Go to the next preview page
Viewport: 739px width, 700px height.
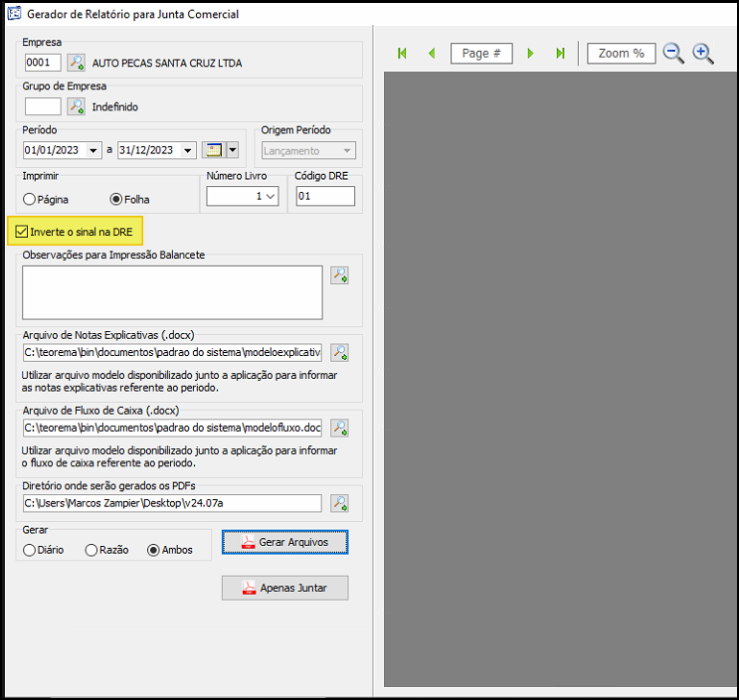531,54
